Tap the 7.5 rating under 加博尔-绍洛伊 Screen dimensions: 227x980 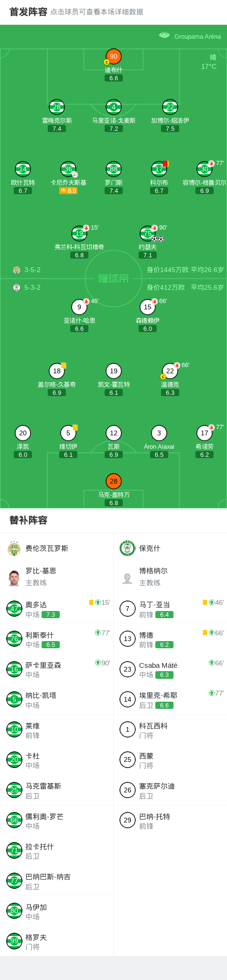tap(170, 129)
